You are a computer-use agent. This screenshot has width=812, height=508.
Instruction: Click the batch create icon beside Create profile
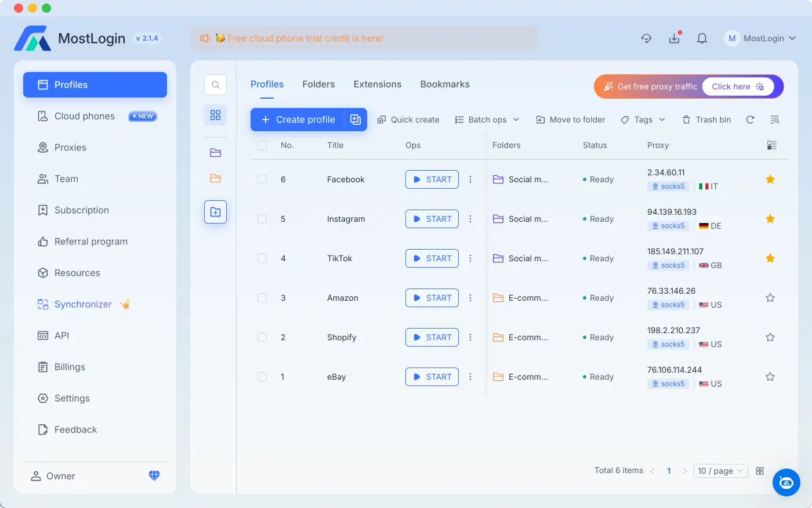coord(356,120)
